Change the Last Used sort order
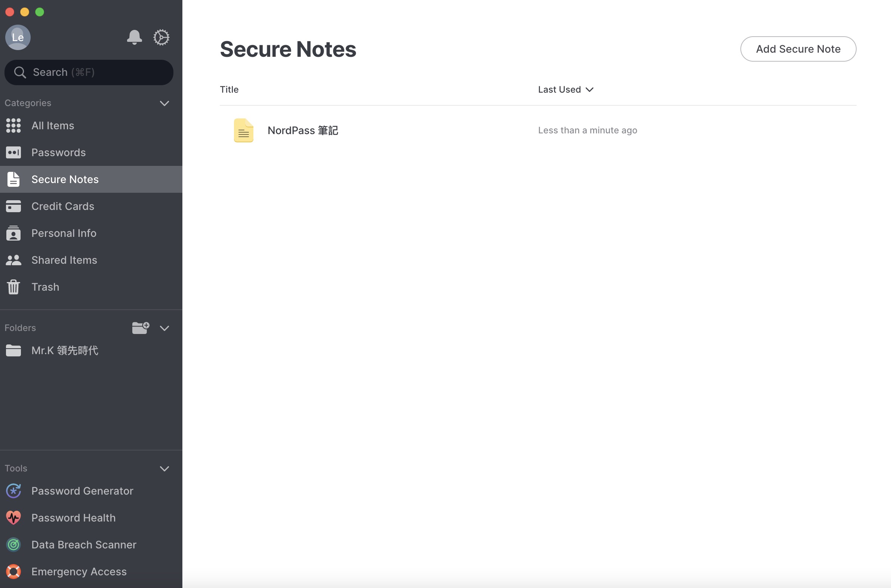The height and width of the screenshot is (588, 891). coord(565,90)
